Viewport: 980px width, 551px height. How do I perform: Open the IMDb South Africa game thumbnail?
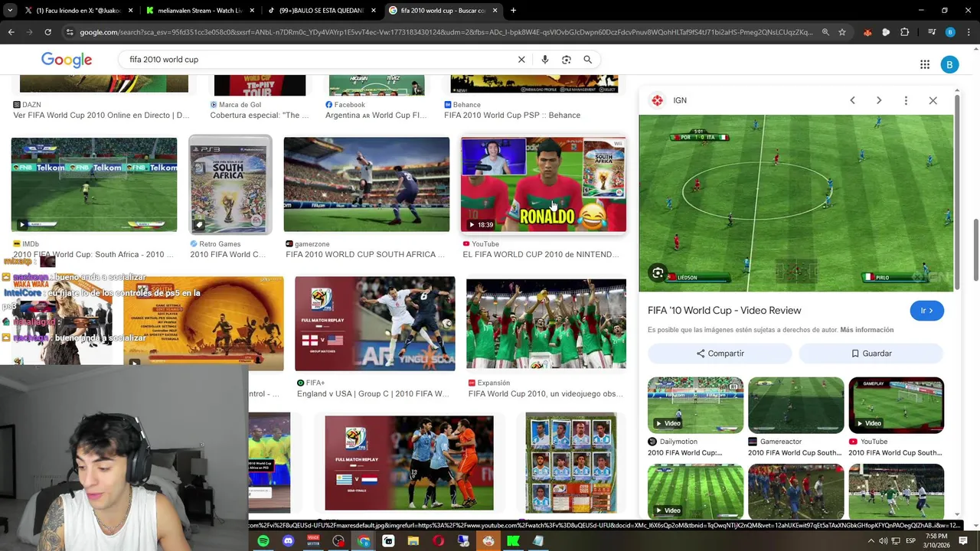94,184
